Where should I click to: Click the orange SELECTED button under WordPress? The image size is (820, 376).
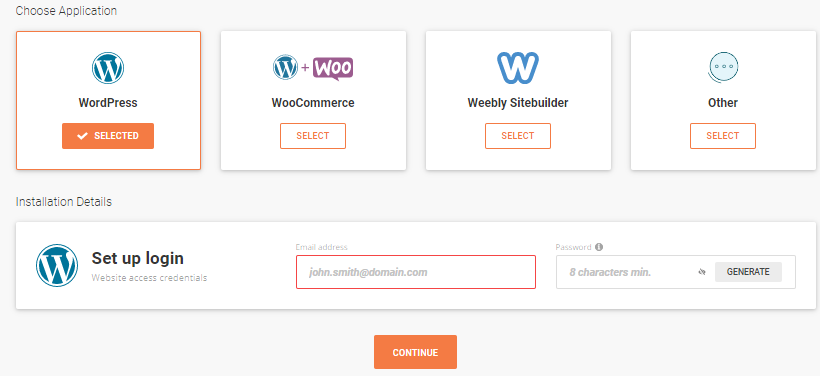(108, 136)
